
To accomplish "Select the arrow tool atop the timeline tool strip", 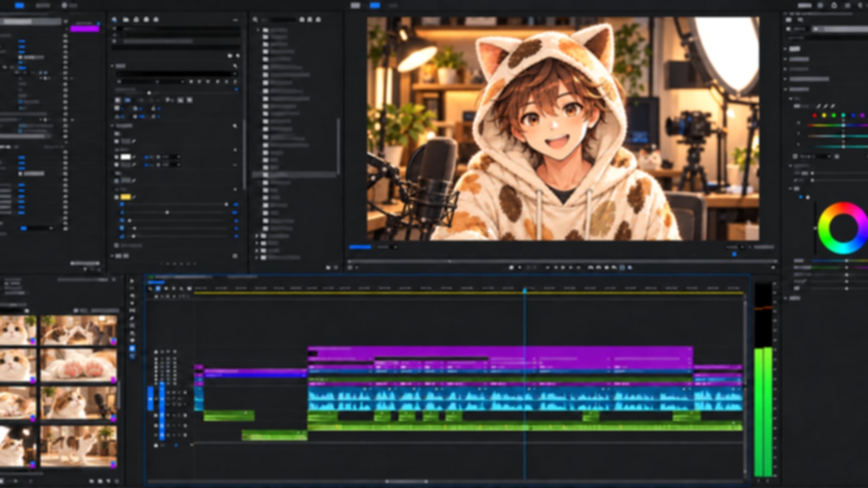I will [x=132, y=281].
